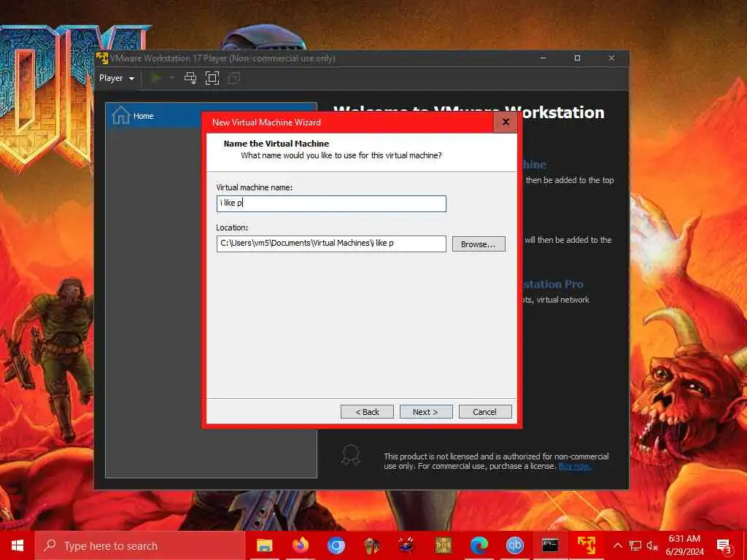Click the VMware Player taskbar icon
The width and height of the screenshot is (747, 560).
pos(586,545)
